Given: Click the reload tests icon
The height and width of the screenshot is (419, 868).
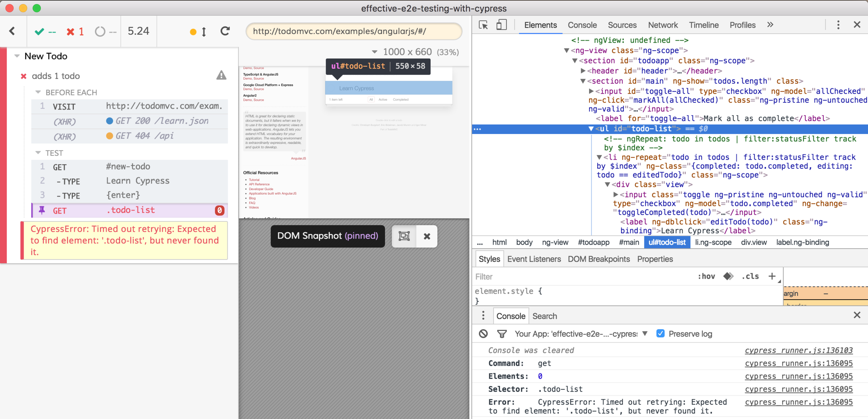Looking at the screenshot, I should [x=225, y=31].
